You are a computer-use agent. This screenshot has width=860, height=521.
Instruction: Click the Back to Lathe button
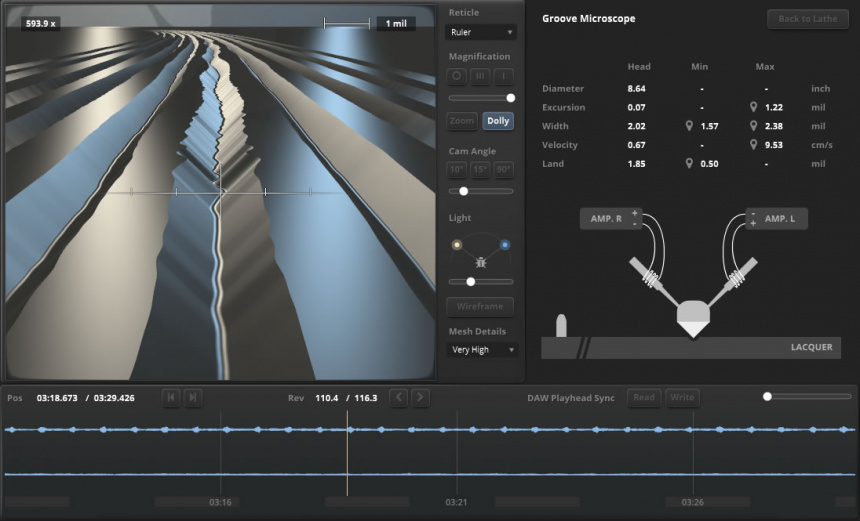click(807, 19)
